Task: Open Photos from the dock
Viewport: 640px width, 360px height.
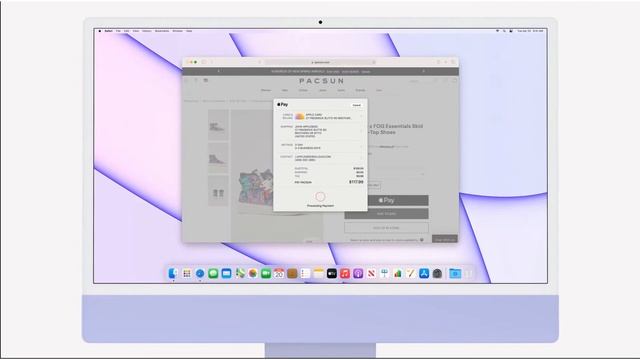Action: point(253,273)
